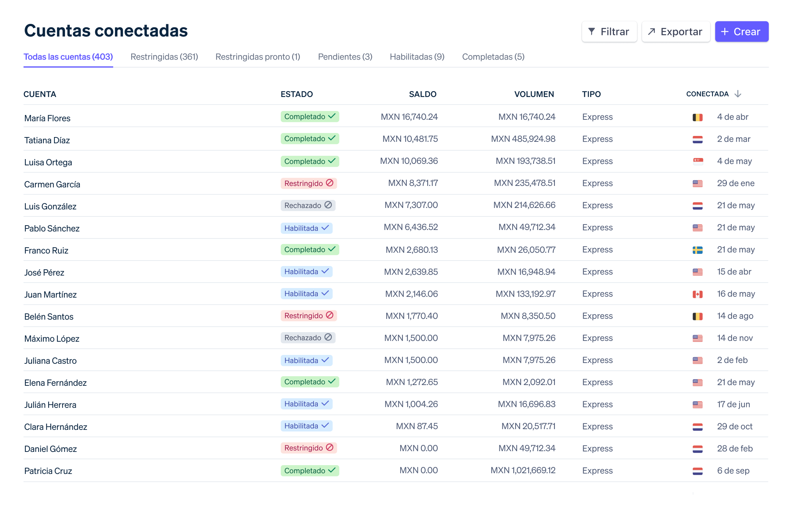Image resolution: width=793 pixels, height=532 pixels.
Task: Click Restringido badge for Carmen García
Action: 309,183
